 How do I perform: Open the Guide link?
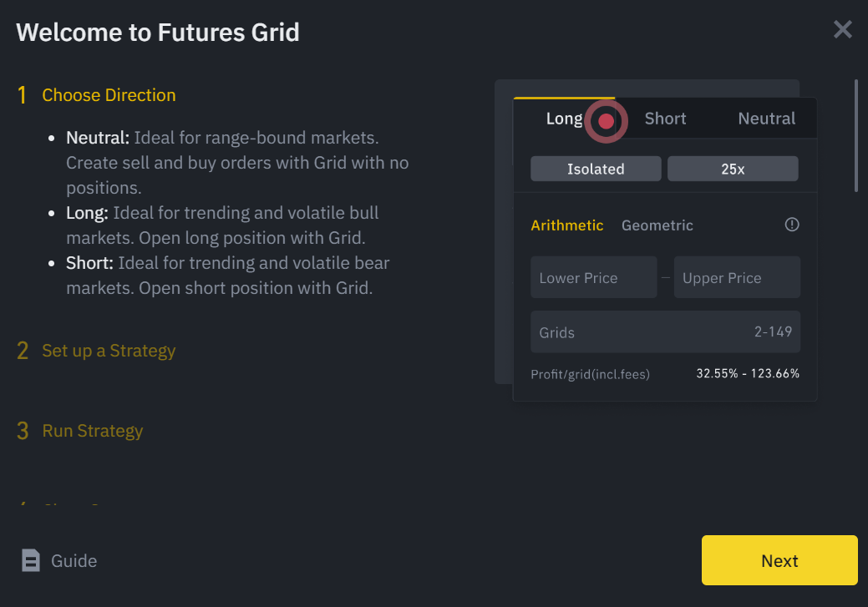74,561
